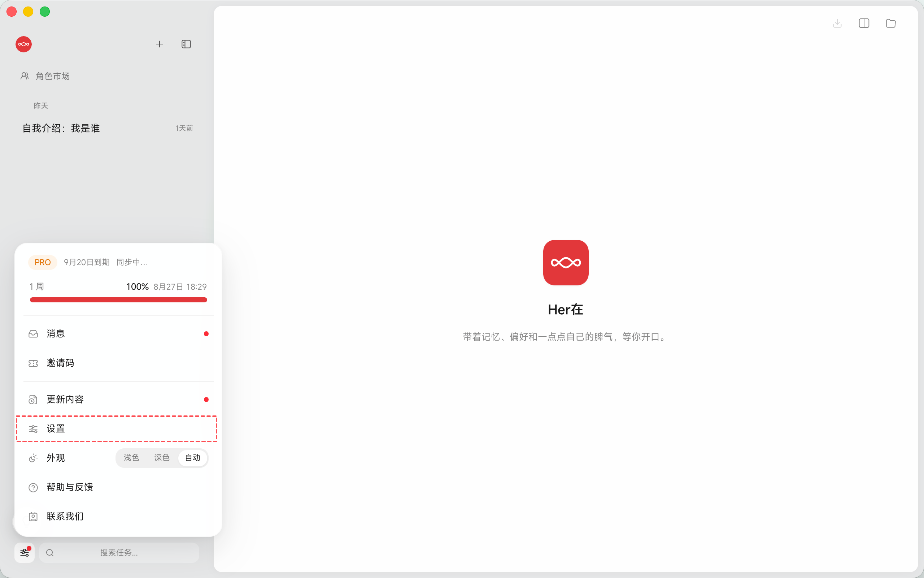Click the 8月27日 18:29 reset time

point(180,287)
